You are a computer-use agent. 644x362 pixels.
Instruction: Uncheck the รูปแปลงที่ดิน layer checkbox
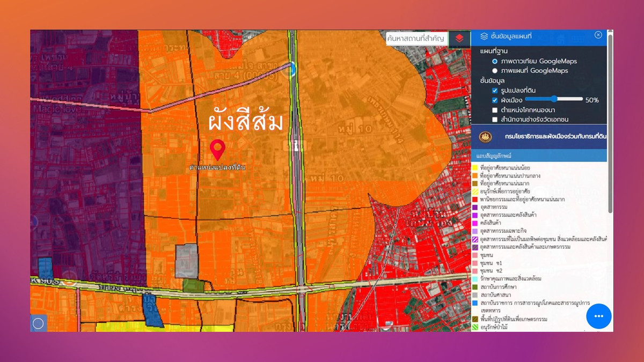tap(495, 91)
